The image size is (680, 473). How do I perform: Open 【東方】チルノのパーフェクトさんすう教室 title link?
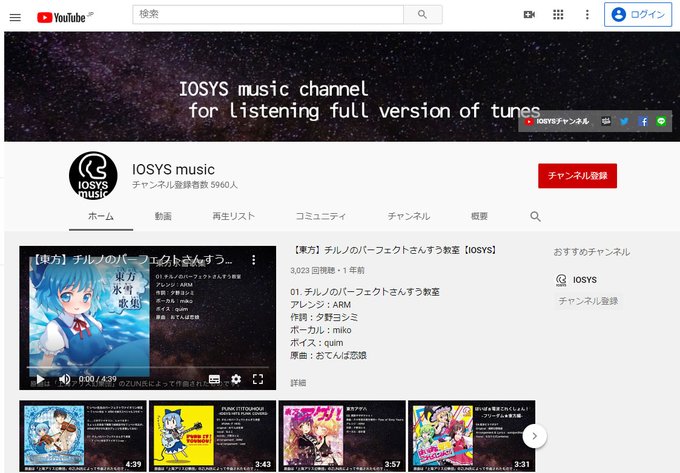point(394,250)
